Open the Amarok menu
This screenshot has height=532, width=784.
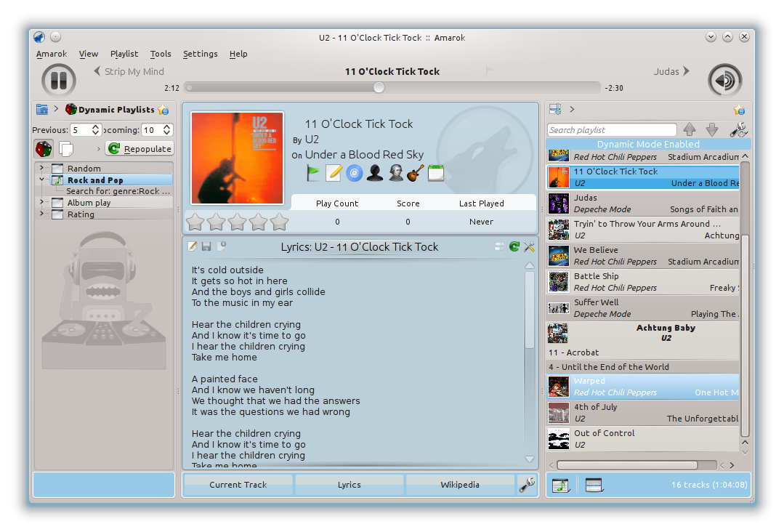point(51,54)
